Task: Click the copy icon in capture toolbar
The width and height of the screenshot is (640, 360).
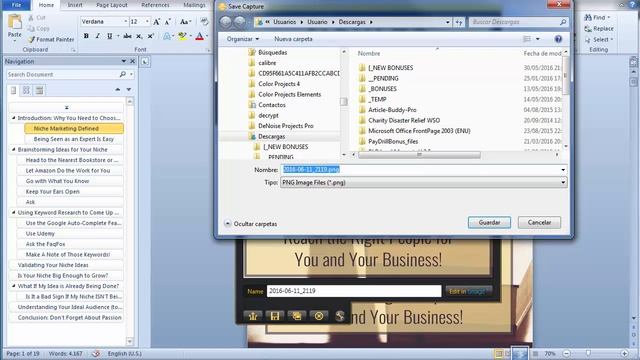Action: click(297, 316)
